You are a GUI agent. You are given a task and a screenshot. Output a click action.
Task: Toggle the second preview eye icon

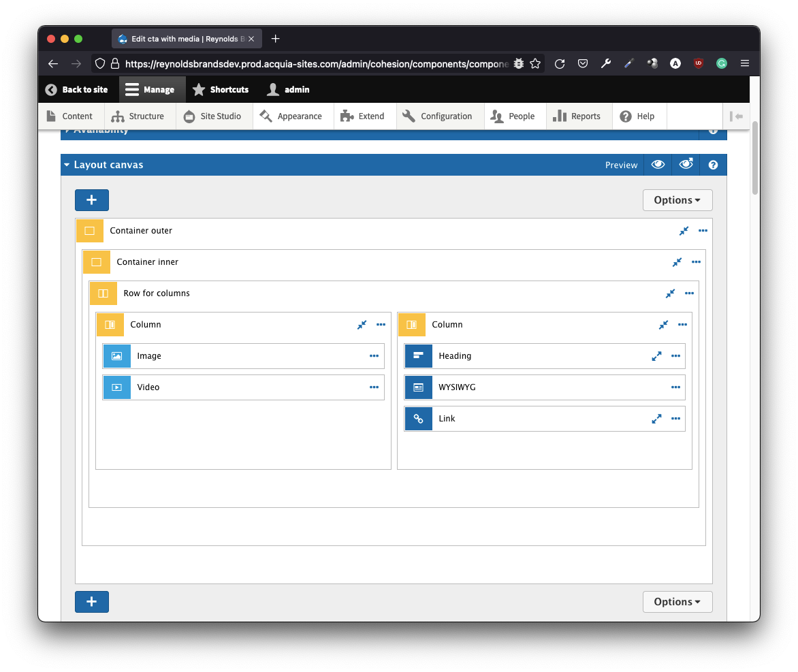(x=686, y=165)
